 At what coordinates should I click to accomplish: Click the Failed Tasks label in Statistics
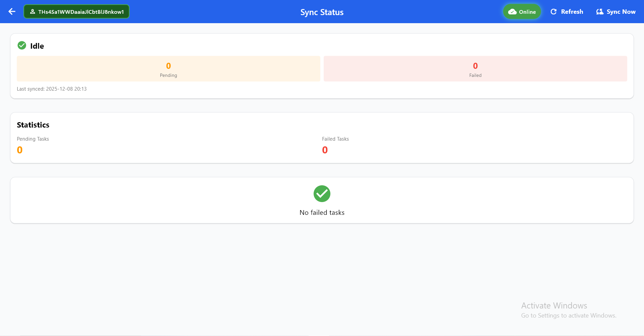pos(335,139)
